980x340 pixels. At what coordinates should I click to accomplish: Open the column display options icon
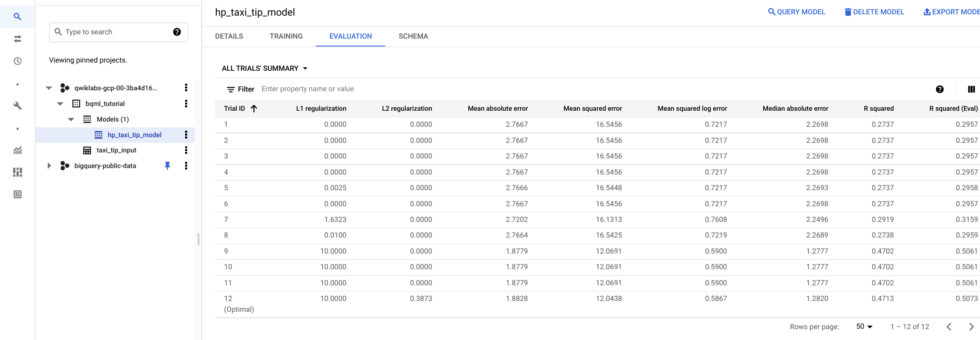click(x=971, y=89)
